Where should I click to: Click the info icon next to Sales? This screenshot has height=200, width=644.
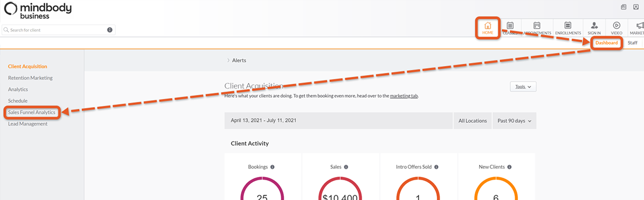[x=346, y=167]
